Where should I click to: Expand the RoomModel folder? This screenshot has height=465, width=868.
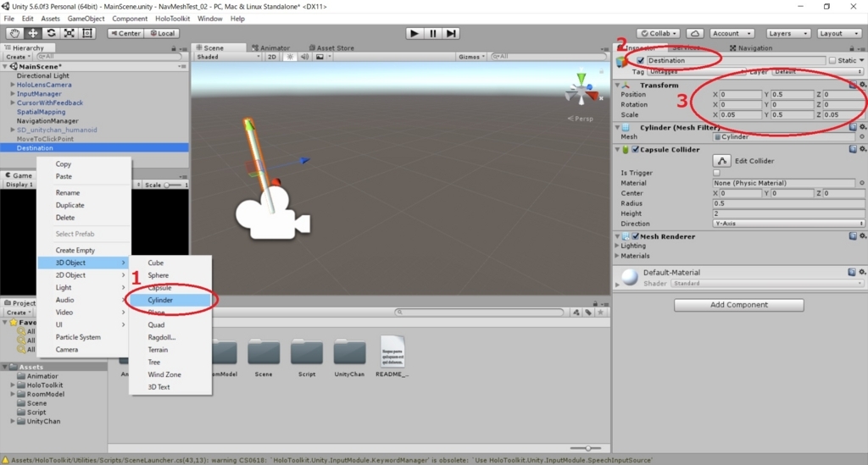12,394
